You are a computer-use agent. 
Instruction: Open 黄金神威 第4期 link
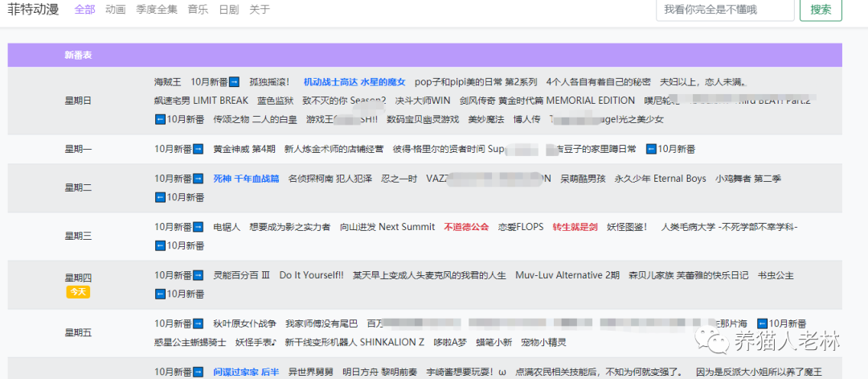244,149
